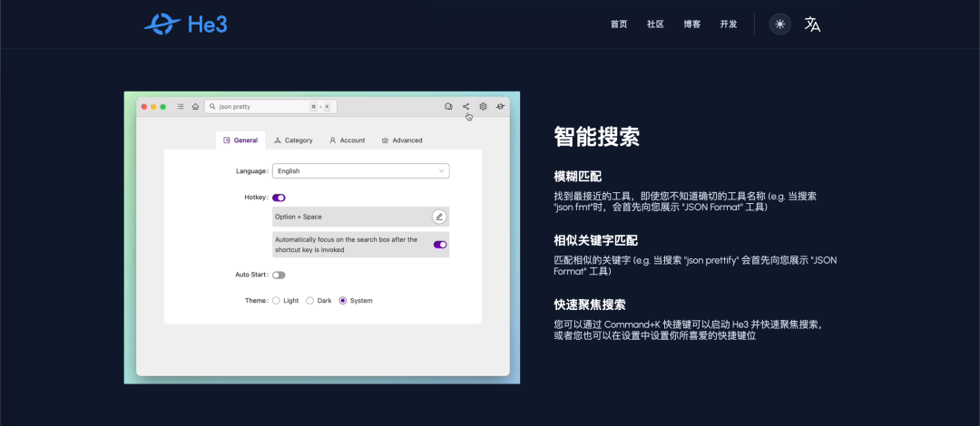Select the Dark theme radio button

click(x=309, y=300)
